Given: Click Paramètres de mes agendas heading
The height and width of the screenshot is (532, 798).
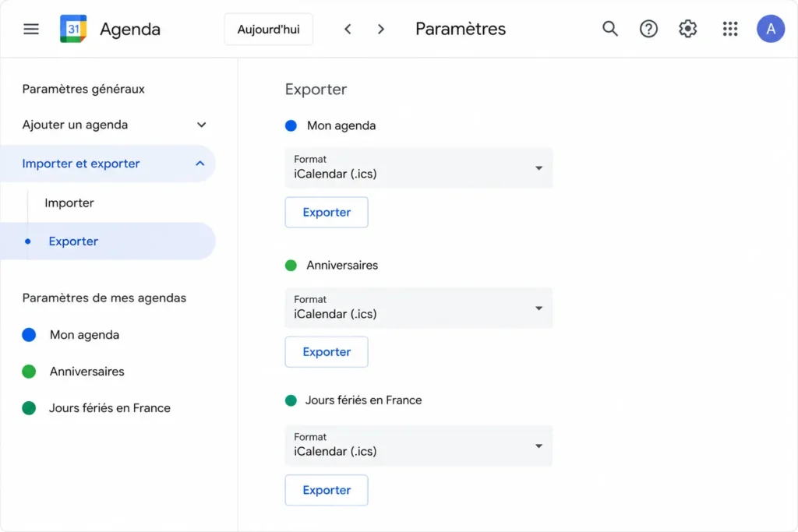Looking at the screenshot, I should click(104, 298).
